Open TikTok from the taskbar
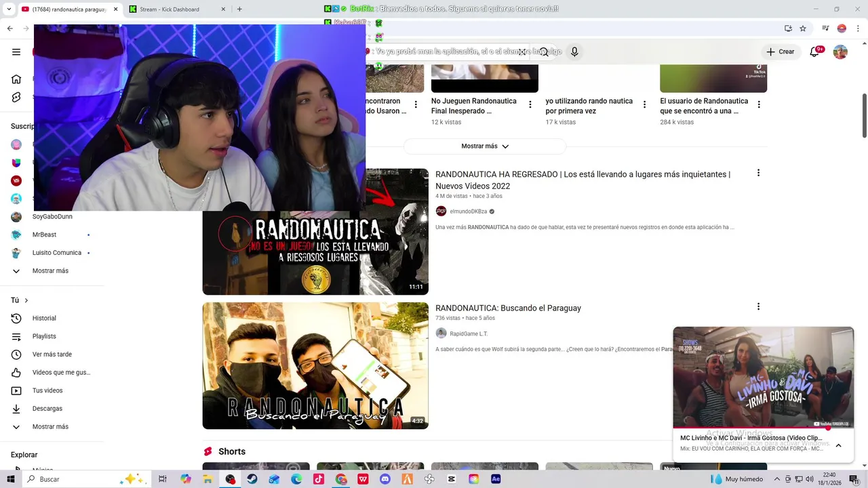Image resolution: width=868 pixels, height=488 pixels. point(319,479)
